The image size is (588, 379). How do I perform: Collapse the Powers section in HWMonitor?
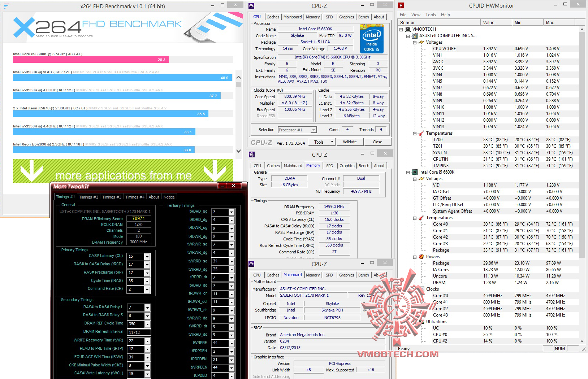tap(415, 257)
